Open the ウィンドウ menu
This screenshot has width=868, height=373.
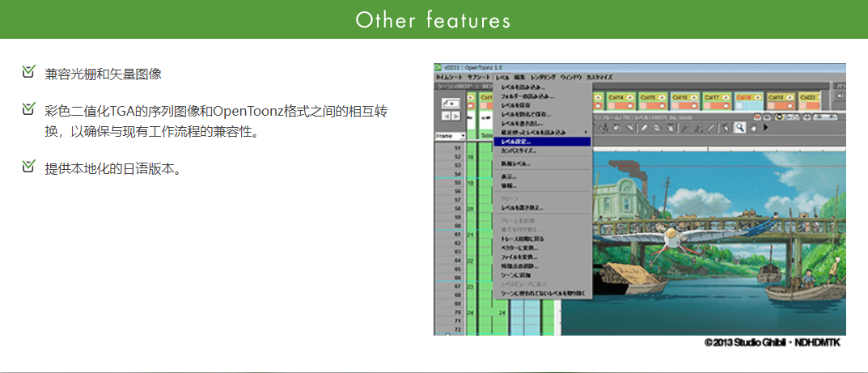[571, 78]
